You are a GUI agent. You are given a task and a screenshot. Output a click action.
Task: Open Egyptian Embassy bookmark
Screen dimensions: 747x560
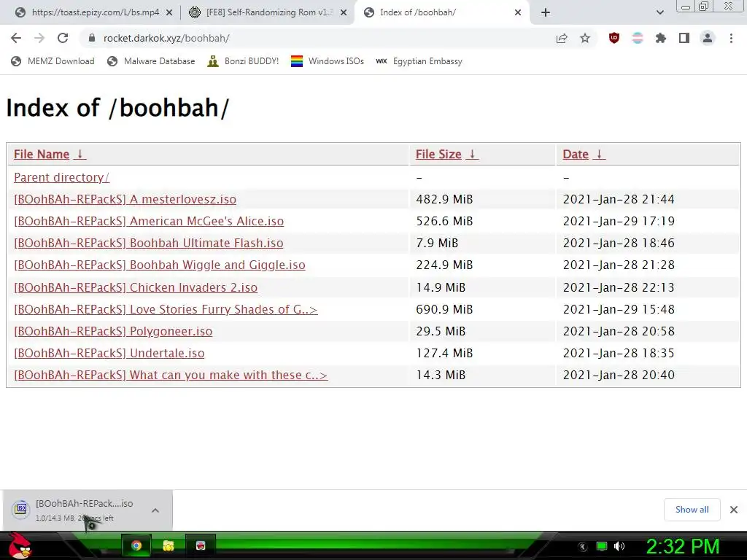point(419,61)
